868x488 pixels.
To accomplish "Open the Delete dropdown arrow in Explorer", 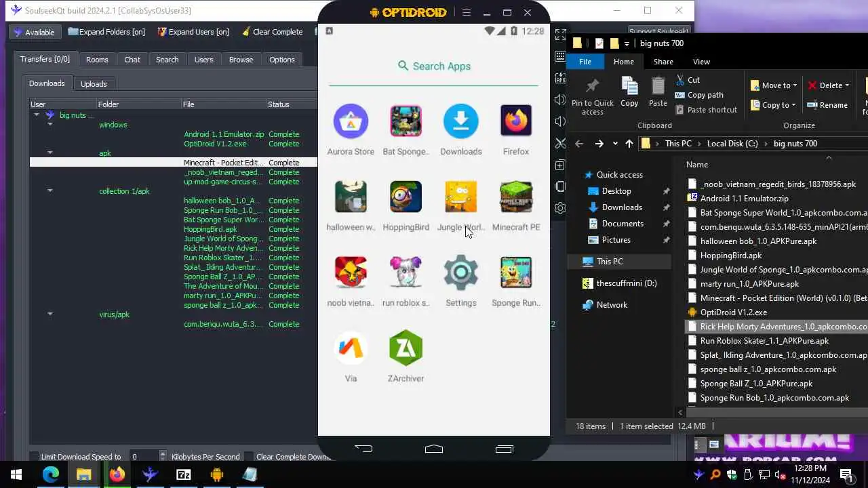I will click(847, 85).
